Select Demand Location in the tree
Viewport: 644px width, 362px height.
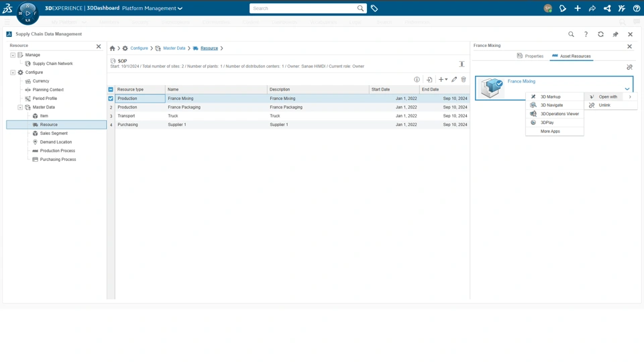(x=56, y=142)
